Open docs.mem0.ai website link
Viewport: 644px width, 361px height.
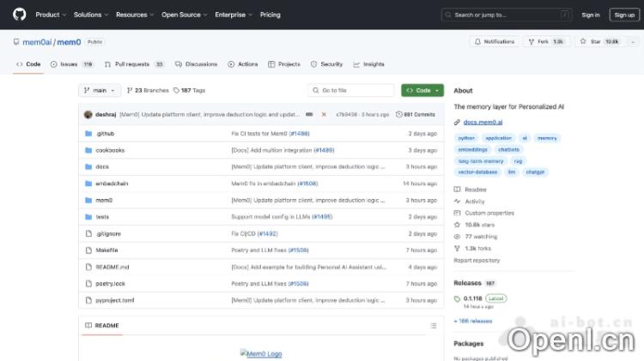(483, 123)
